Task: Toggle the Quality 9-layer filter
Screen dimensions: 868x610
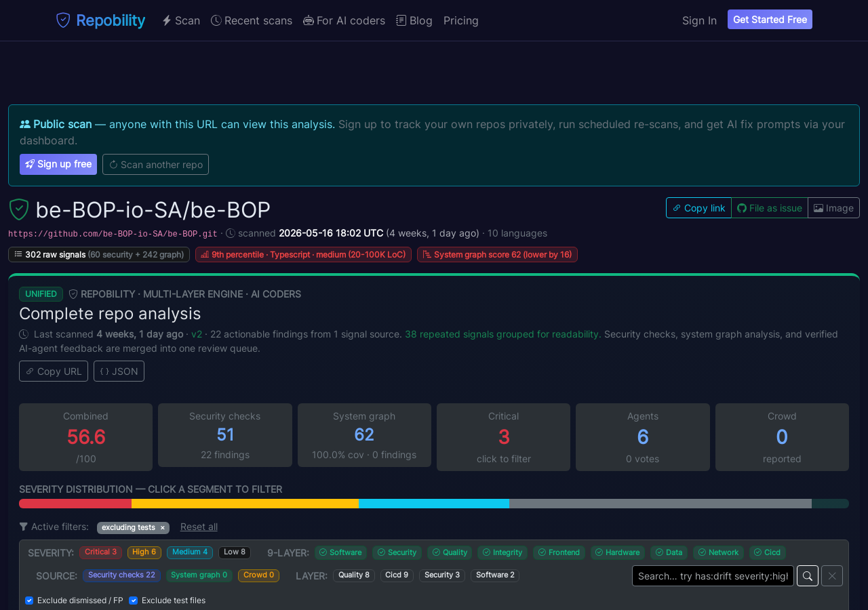Action: click(450, 552)
